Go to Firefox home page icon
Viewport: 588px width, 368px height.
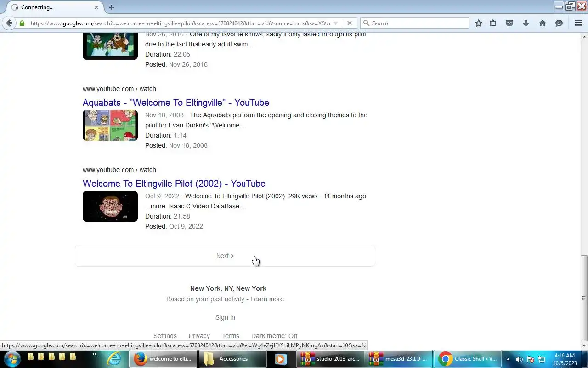543,23
